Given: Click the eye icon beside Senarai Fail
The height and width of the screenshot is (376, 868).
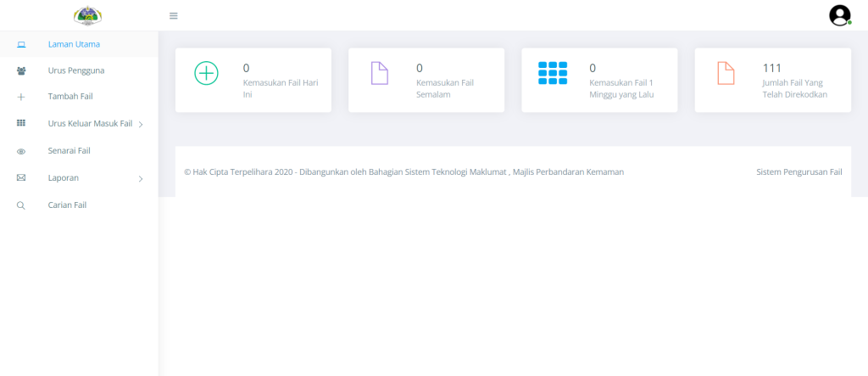Looking at the screenshot, I should (x=21, y=151).
